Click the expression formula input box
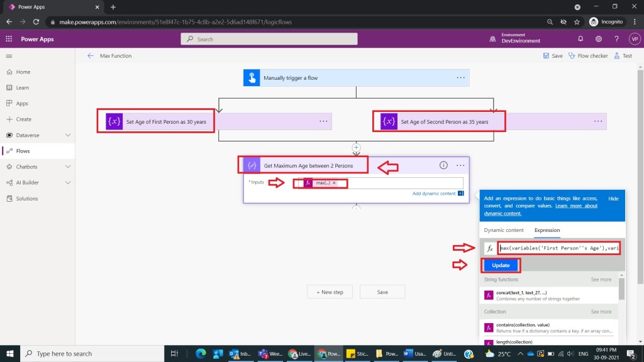644x362 pixels. point(558,248)
